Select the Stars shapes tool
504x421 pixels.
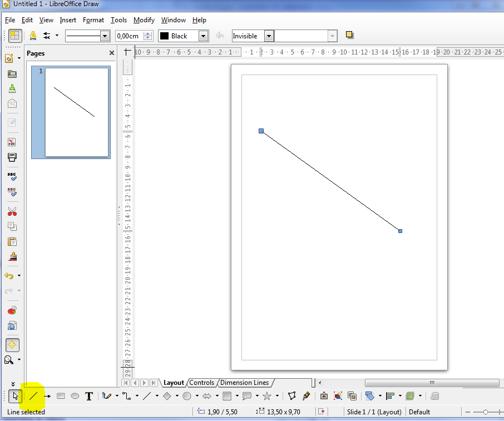click(267, 396)
